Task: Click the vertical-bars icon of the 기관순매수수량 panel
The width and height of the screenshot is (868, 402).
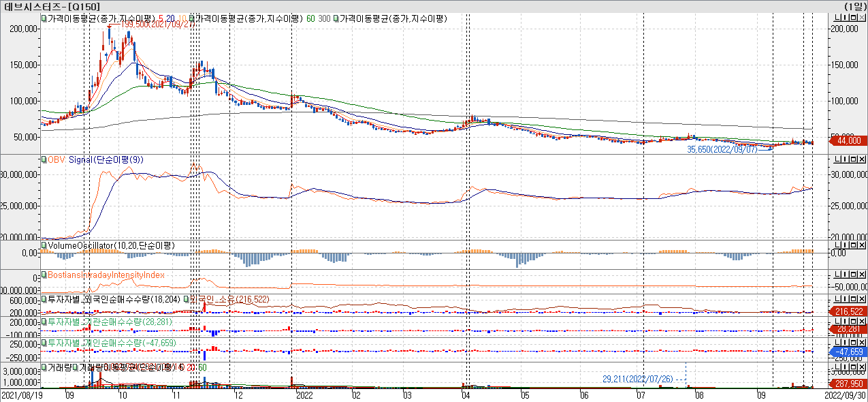Action: [845, 320]
